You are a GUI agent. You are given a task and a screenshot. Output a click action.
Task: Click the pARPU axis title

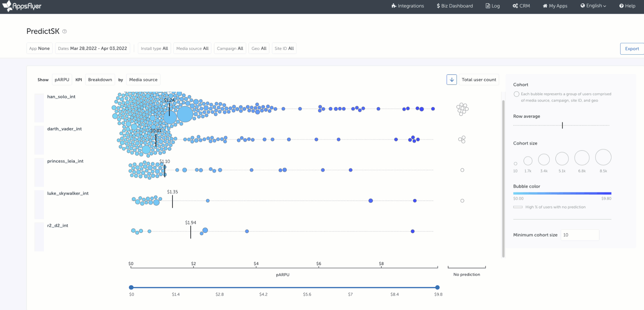(283, 275)
